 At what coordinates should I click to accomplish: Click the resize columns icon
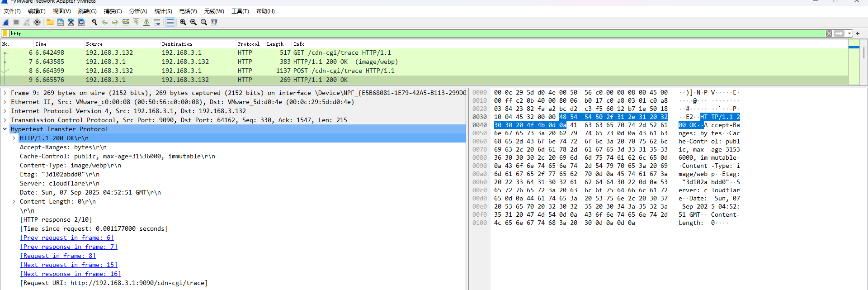click(214, 22)
